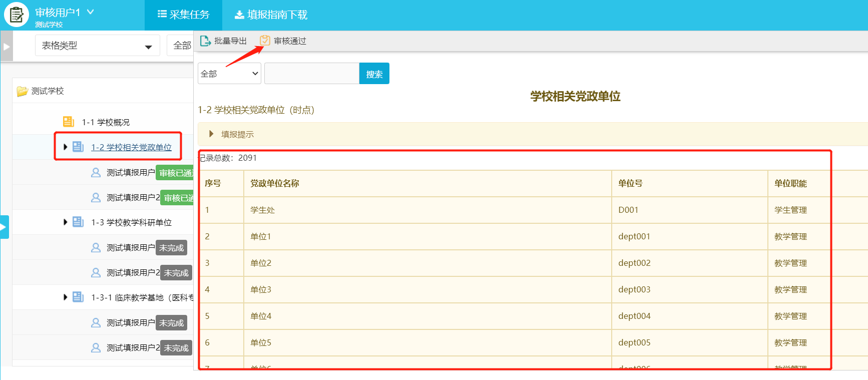Viewport: 868px width, 380px height.
Task: Collapse the 1-2 学校相关党政单位 tree node
Action: pos(66,147)
